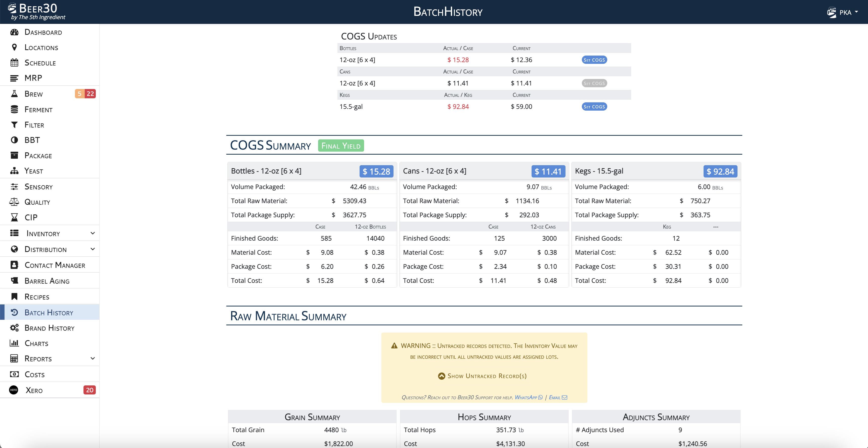Select the Filter funnel icon
Viewport: 868px width, 448px height.
[14, 125]
